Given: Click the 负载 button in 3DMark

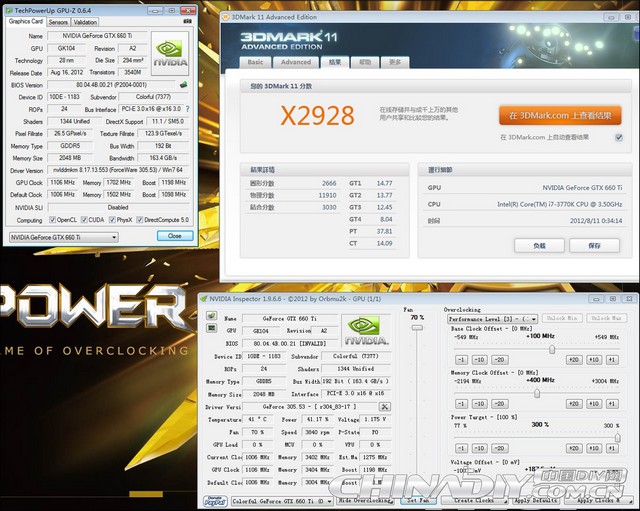Looking at the screenshot, I should 539,246.
